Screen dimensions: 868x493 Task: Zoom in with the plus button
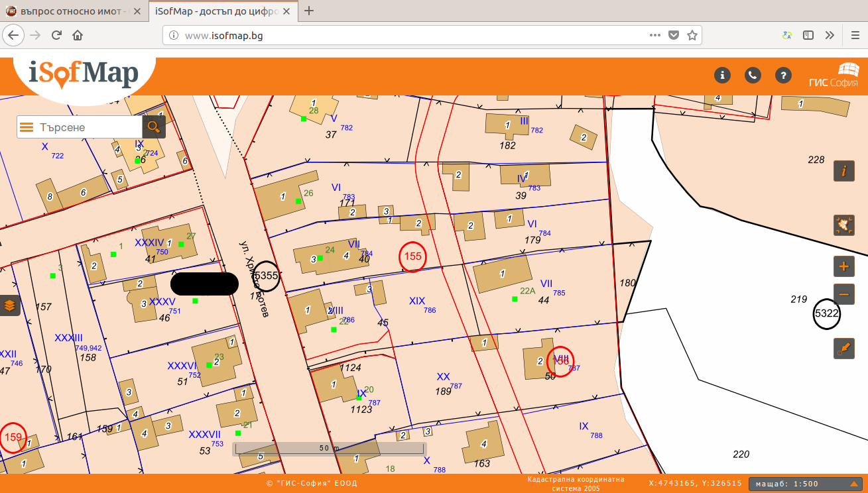(843, 267)
